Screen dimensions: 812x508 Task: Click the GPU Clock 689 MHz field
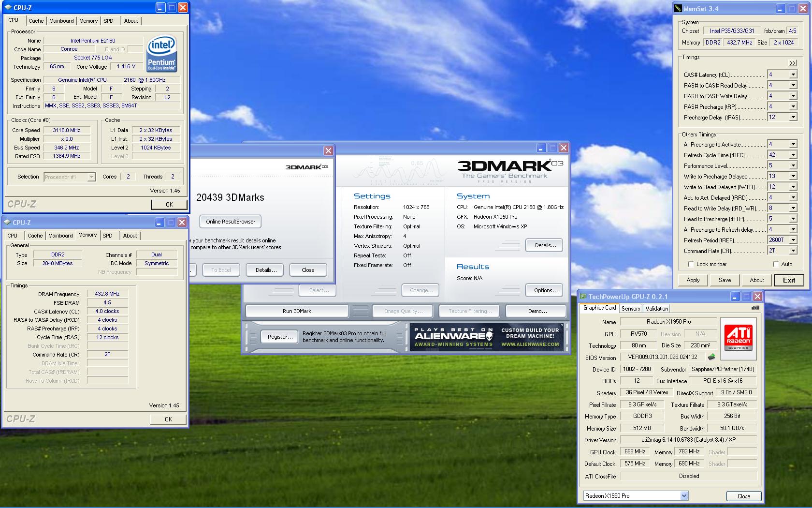(635, 451)
